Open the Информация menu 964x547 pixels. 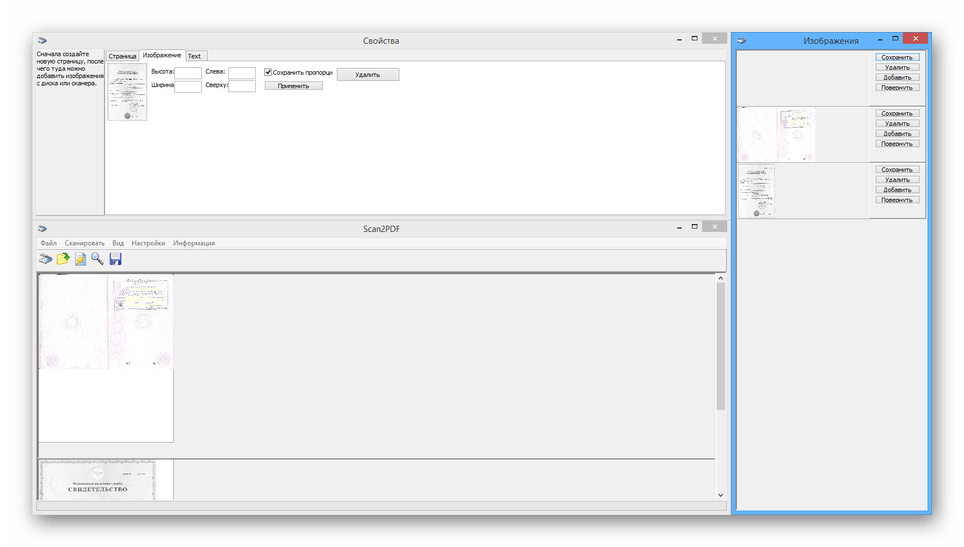pos(193,243)
